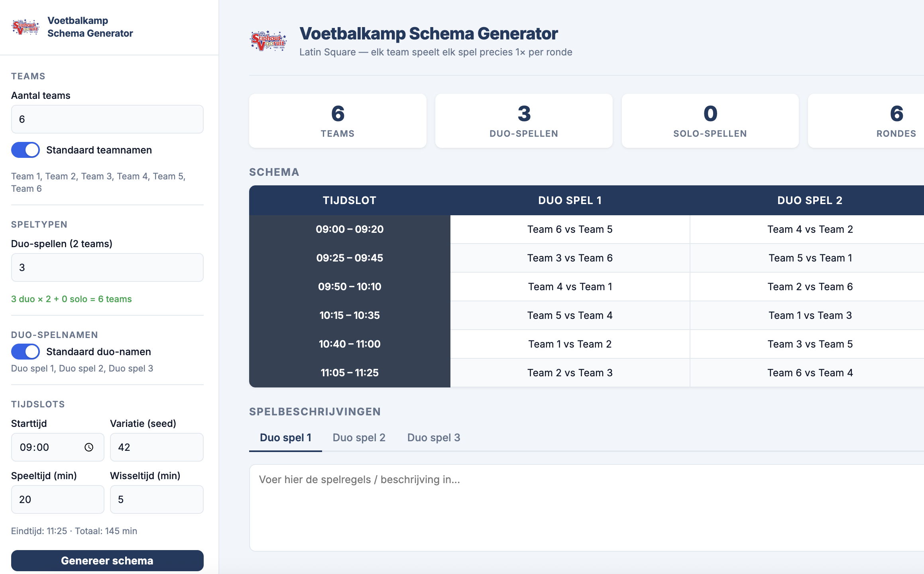Click the Genereer schema button
The width and height of the screenshot is (924, 574).
point(107,560)
